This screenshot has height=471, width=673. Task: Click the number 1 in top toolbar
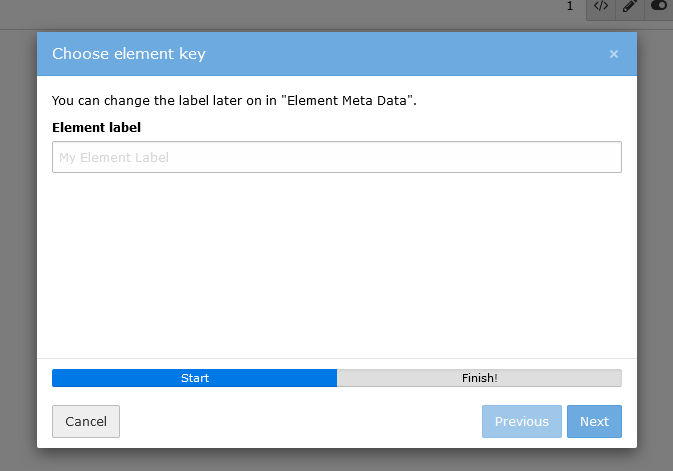coord(570,6)
